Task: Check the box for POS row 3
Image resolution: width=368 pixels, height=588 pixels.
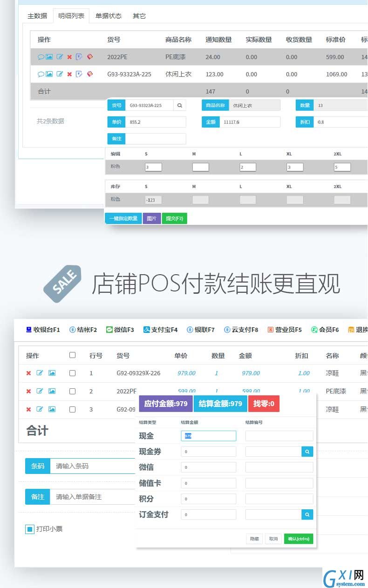Action: (x=72, y=409)
